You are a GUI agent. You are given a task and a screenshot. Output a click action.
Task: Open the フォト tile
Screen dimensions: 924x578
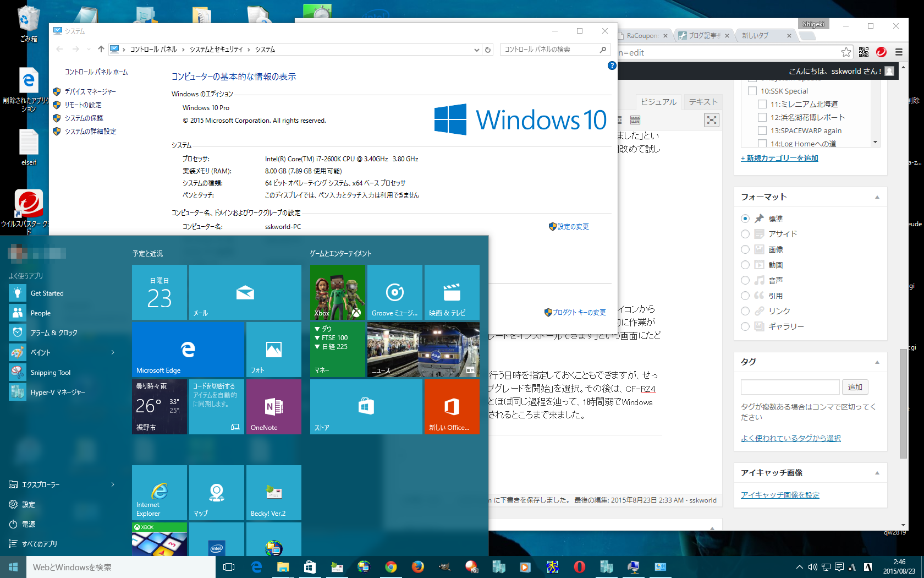274,350
